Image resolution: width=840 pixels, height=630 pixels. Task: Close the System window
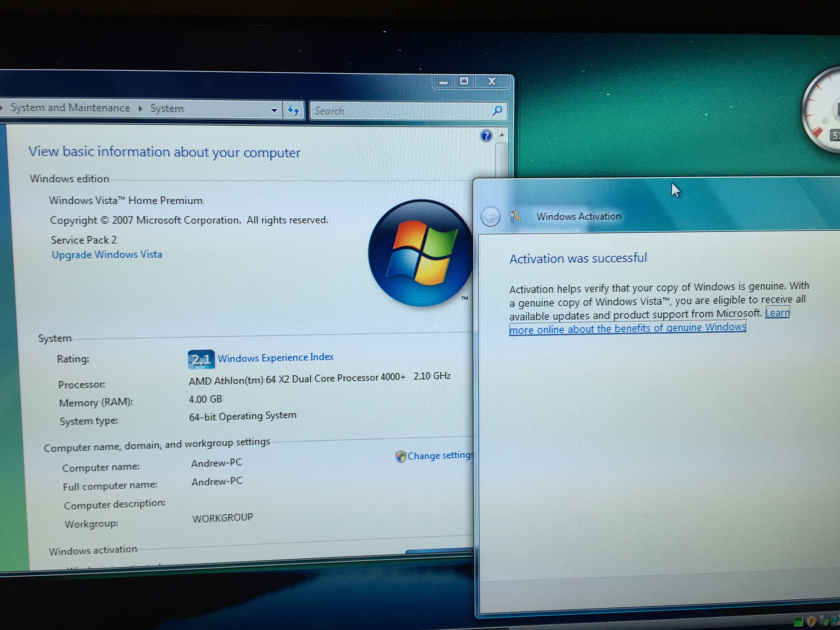pyautogui.click(x=492, y=81)
